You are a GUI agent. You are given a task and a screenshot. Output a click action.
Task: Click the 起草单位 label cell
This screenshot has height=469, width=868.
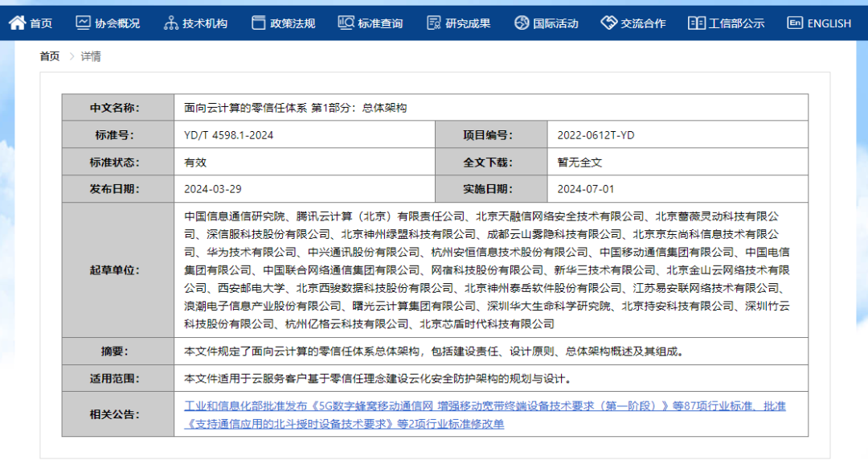[118, 270]
